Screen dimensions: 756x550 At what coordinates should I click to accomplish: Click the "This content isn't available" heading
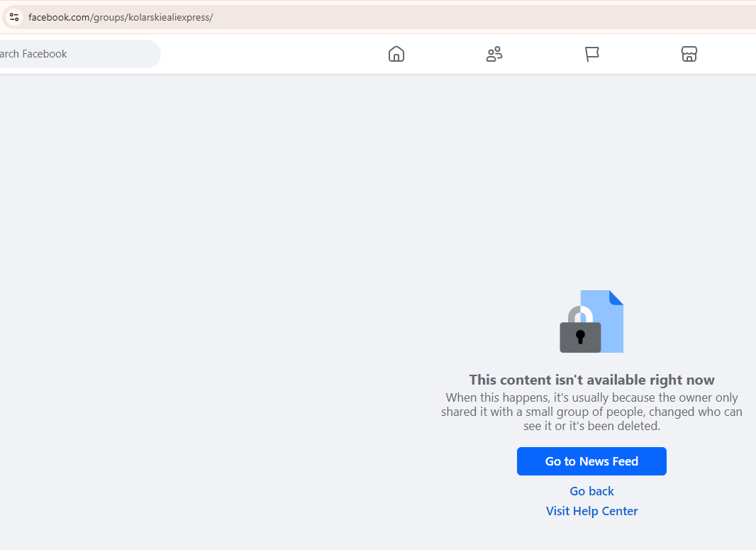[x=591, y=380]
